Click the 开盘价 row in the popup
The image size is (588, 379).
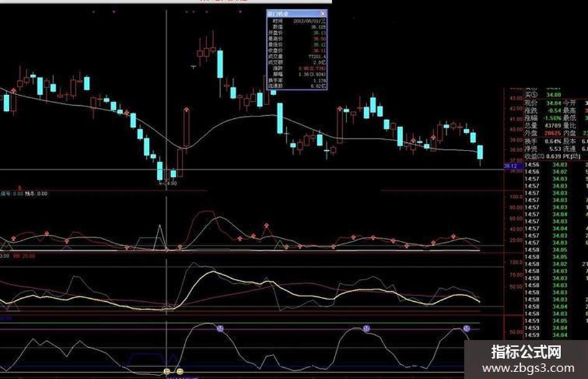click(x=297, y=33)
